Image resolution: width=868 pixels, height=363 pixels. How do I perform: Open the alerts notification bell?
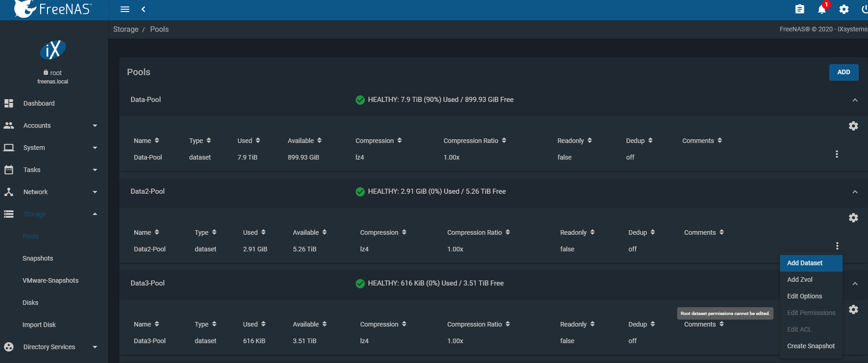pyautogui.click(x=822, y=10)
